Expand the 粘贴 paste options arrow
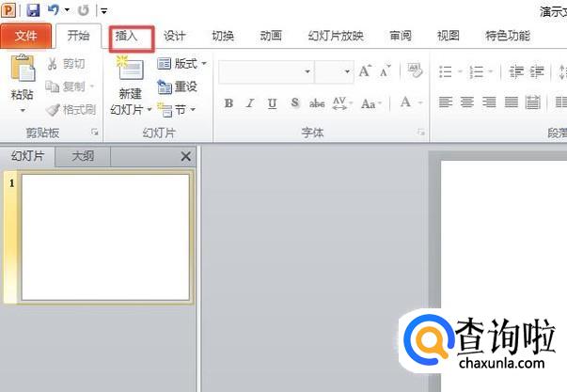This screenshot has height=392, width=567. 23,110
